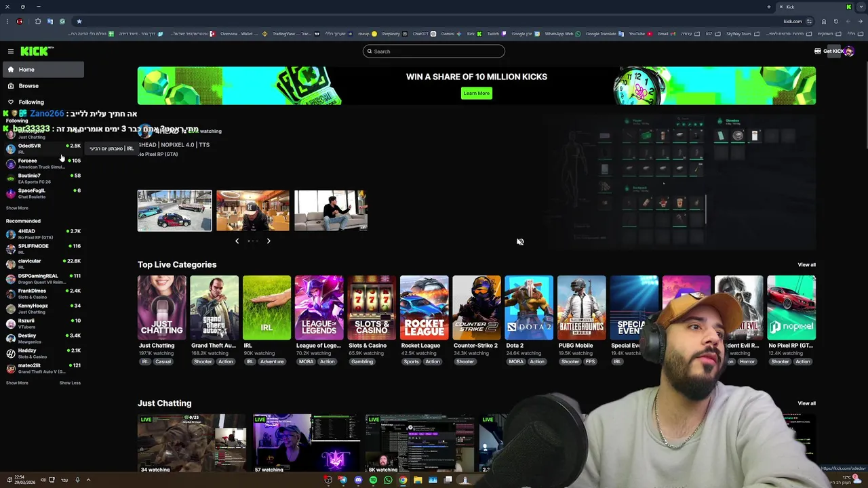Open the No Pixel RP category card
Screen dimensions: 868x488
[x=791, y=308]
